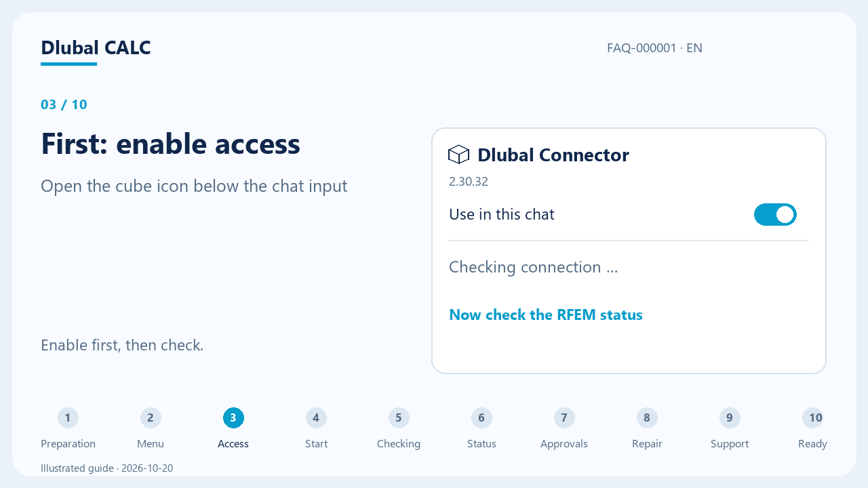Click 'Open the cube icon below the chat input'

pyautogui.click(x=194, y=186)
